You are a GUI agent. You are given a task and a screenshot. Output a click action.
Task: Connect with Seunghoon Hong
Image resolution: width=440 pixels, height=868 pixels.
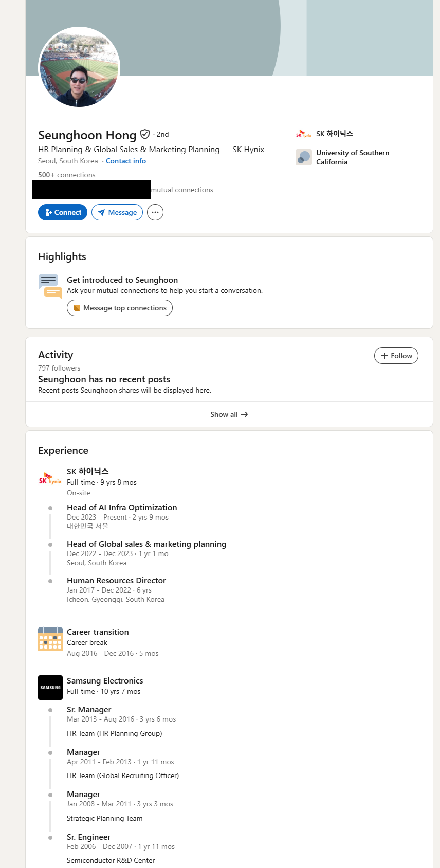pyautogui.click(x=63, y=212)
